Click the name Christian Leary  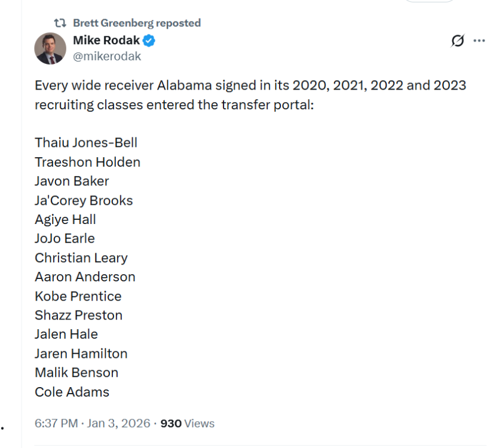81,257
